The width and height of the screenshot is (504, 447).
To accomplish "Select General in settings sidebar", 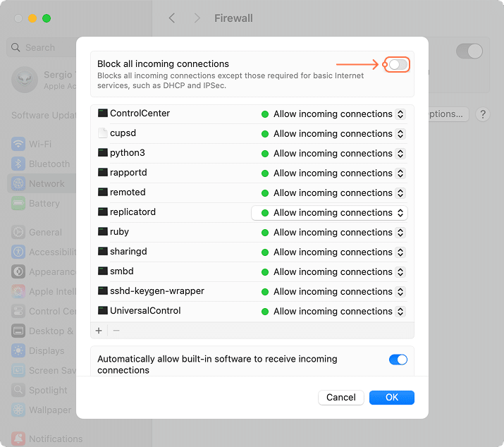I will coord(45,232).
